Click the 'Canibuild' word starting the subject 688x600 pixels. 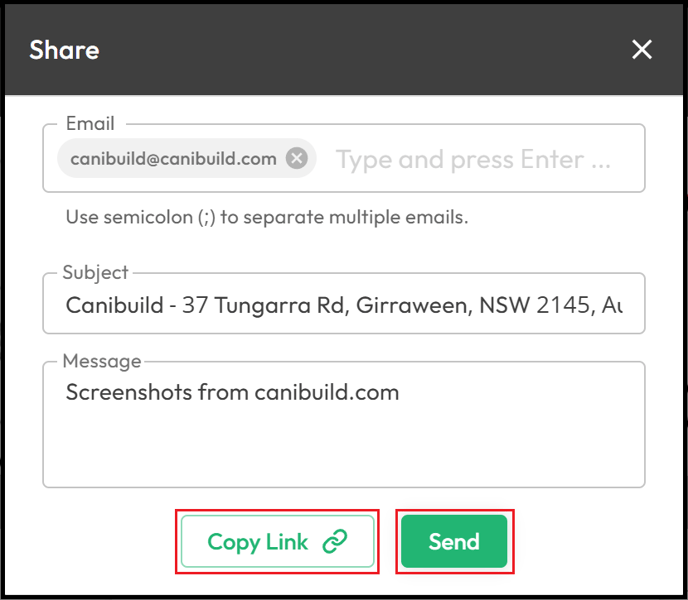(115, 305)
